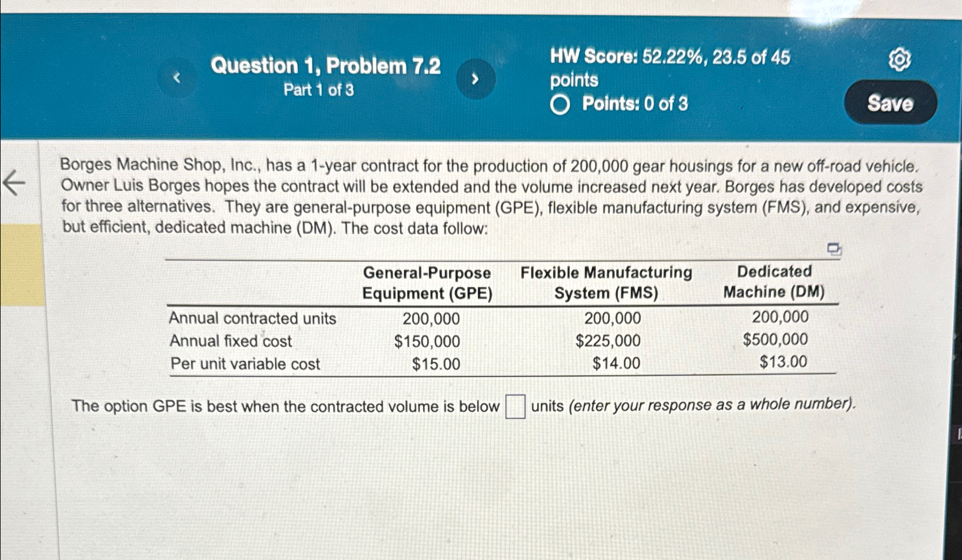Click the empty units answer box
Viewport: 962px width, 560px height.
point(514,406)
